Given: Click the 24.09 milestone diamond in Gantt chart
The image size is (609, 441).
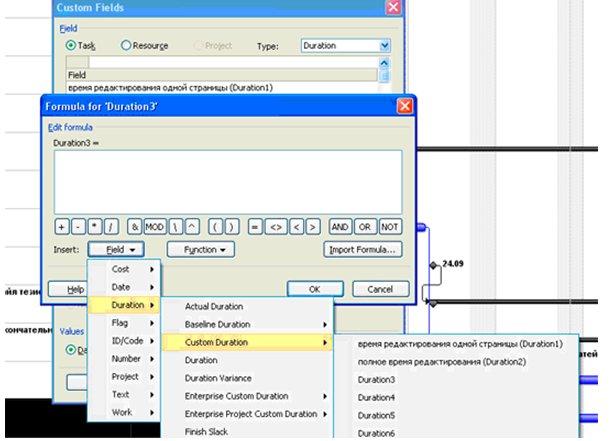Looking at the screenshot, I should click(x=433, y=265).
